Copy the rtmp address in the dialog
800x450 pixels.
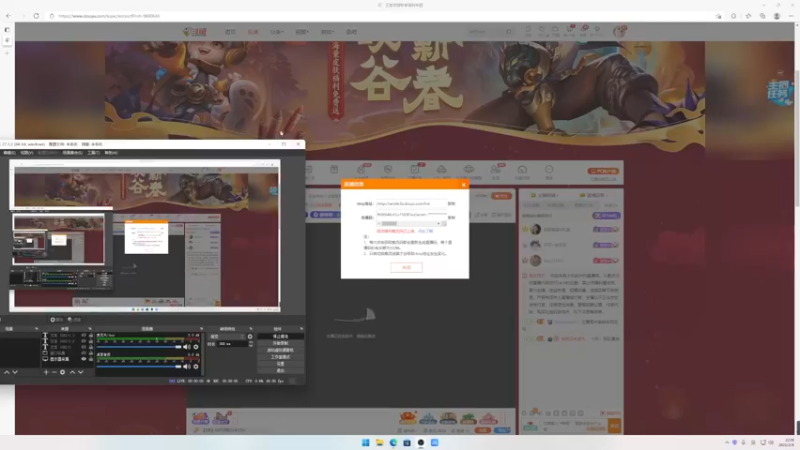[x=452, y=204]
